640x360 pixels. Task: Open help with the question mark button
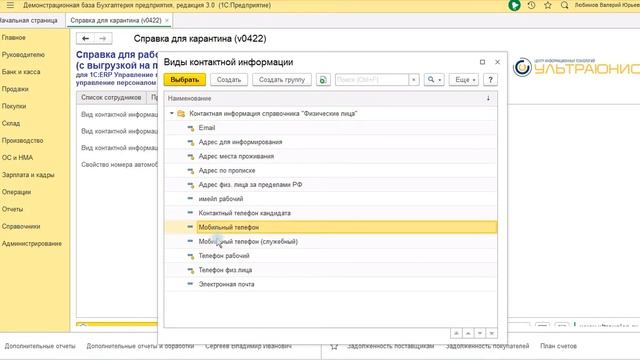click(490, 80)
